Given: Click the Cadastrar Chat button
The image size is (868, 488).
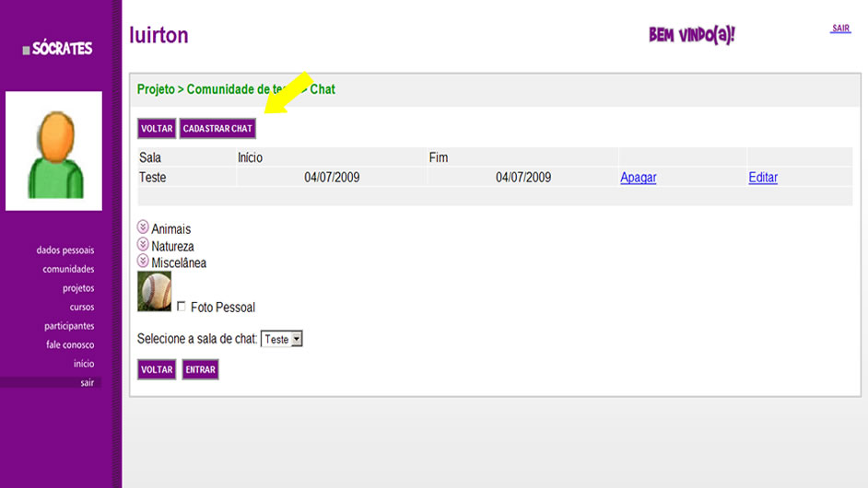Looking at the screenshot, I should [x=217, y=129].
